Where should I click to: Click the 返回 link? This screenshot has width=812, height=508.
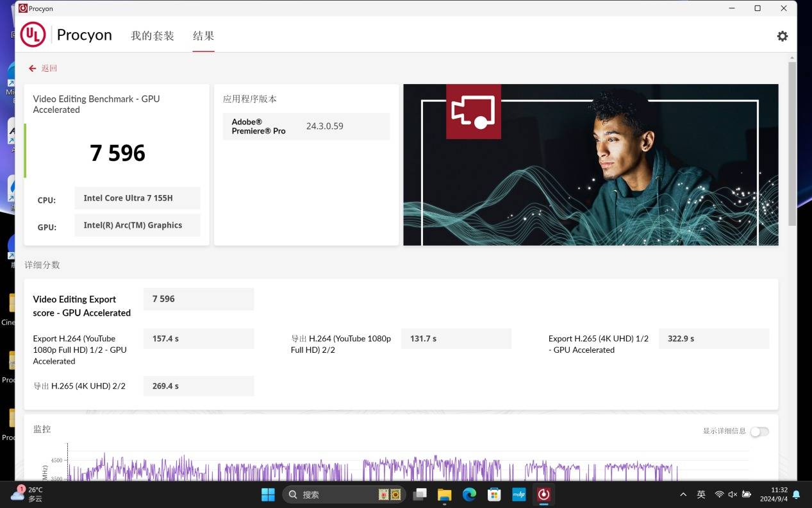(x=49, y=69)
